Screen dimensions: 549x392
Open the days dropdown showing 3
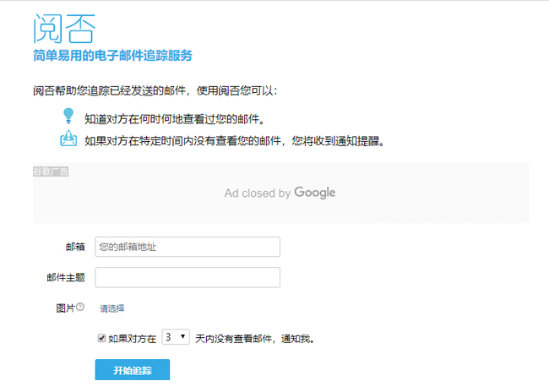point(175,337)
